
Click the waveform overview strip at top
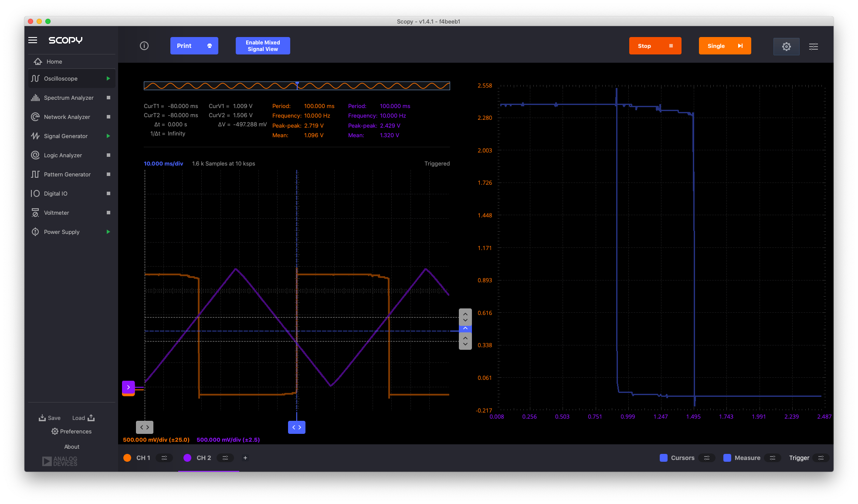pos(297,86)
